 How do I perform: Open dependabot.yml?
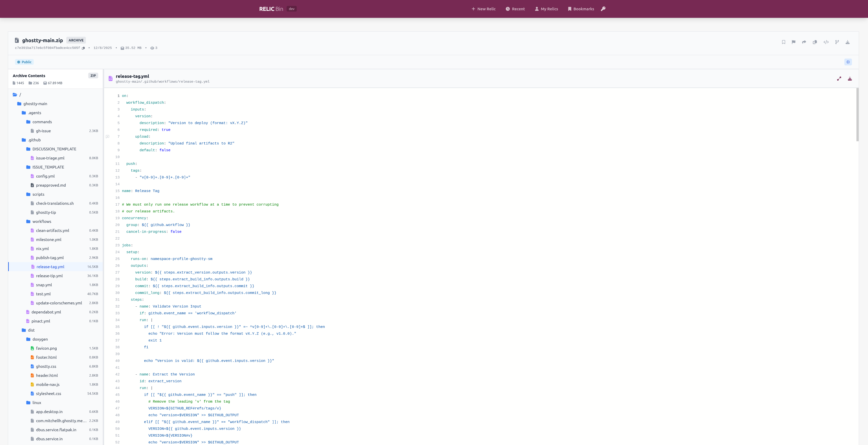[55, 312]
